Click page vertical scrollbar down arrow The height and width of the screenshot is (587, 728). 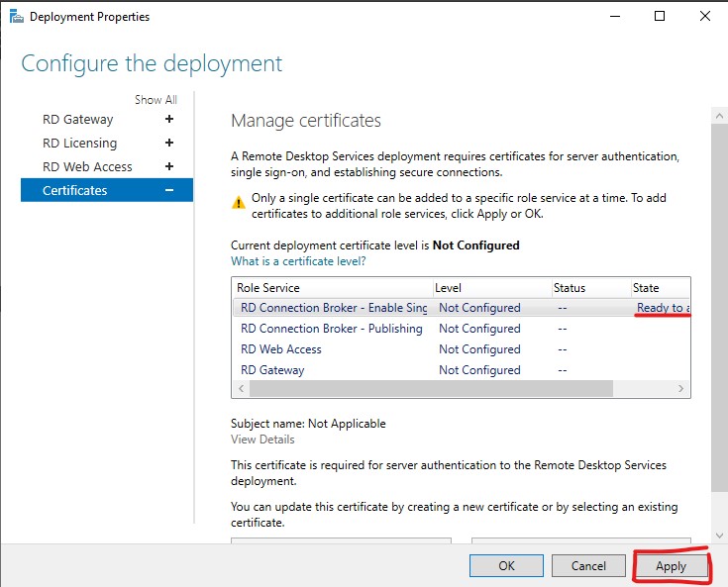pyautogui.click(x=719, y=536)
